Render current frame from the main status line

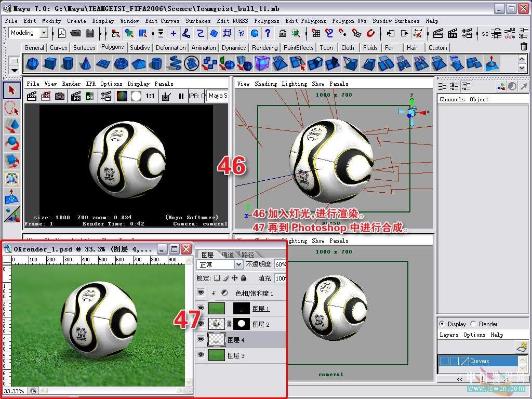pyautogui.click(x=438, y=33)
